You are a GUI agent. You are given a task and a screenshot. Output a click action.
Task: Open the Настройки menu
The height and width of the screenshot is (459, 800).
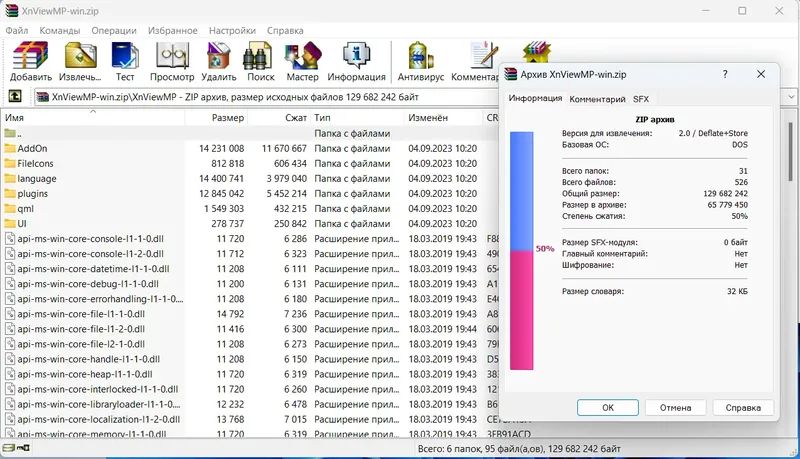[x=232, y=31]
